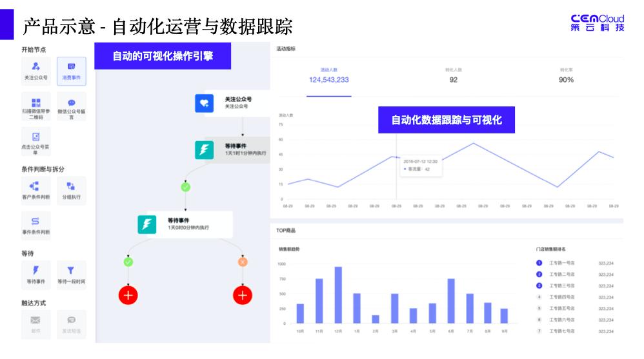This screenshot has height=359, width=644.
Task: Click the 等待 palette section header
Action: point(28,253)
